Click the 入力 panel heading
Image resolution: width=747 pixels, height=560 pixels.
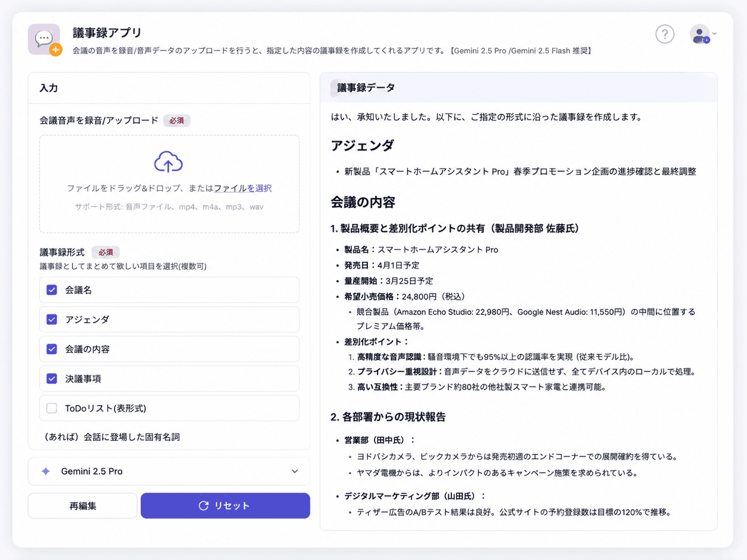pyautogui.click(x=48, y=88)
